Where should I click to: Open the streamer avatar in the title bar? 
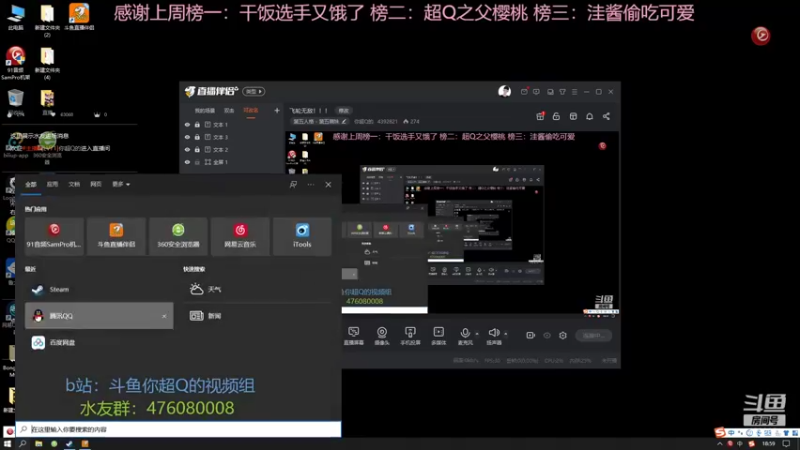[505, 91]
